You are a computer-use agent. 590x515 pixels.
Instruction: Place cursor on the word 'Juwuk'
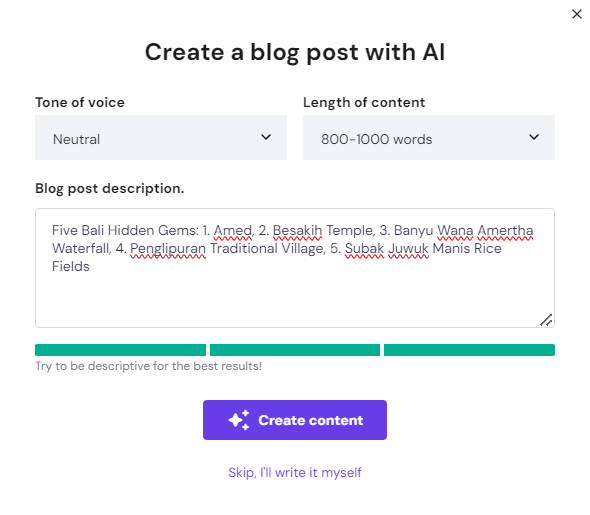point(408,249)
